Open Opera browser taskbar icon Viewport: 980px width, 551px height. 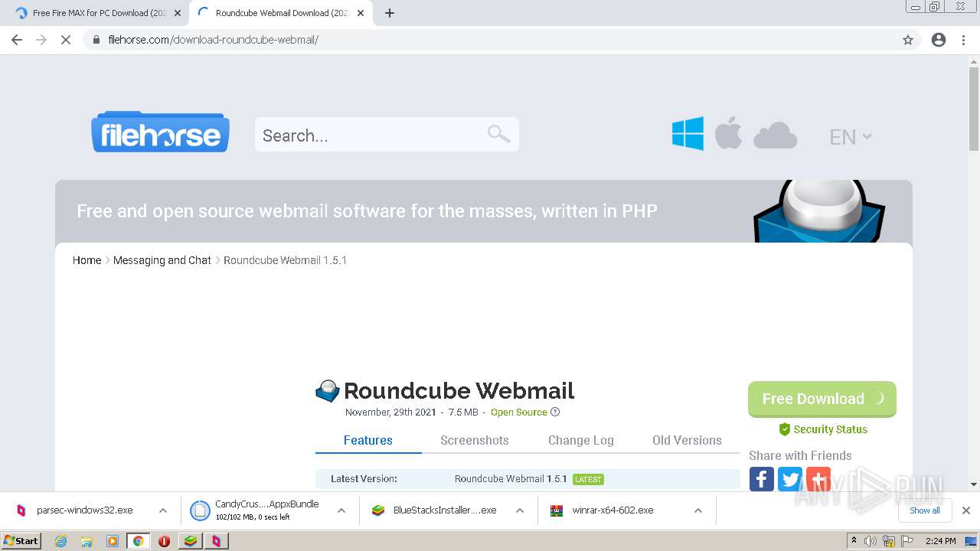click(164, 541)
